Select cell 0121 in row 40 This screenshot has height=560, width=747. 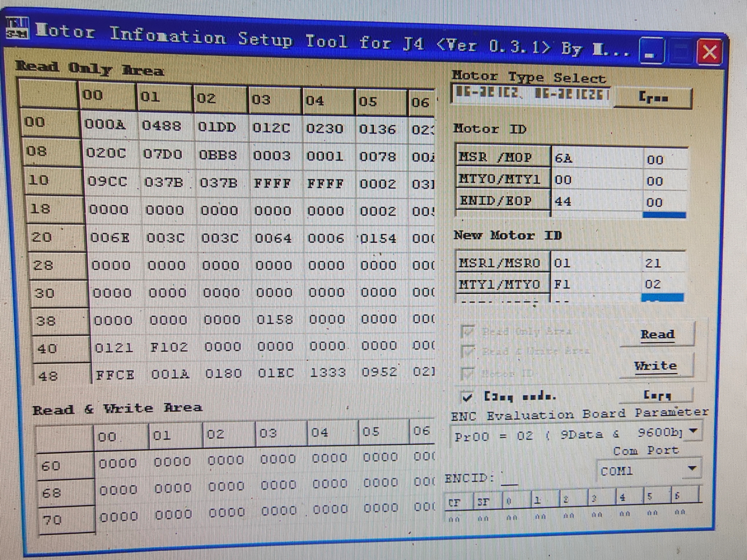pyautogui.click(x=114, y=348)
